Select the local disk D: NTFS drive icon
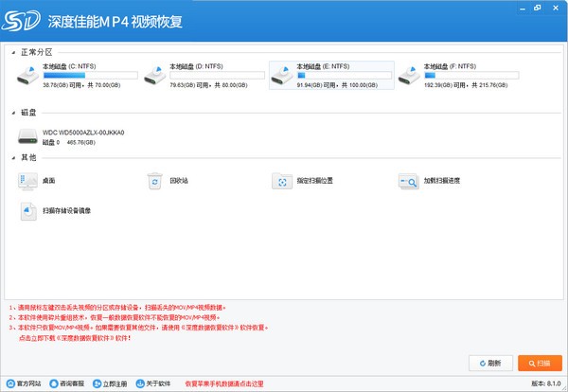The image size is (568, 392). pos(155,76)
